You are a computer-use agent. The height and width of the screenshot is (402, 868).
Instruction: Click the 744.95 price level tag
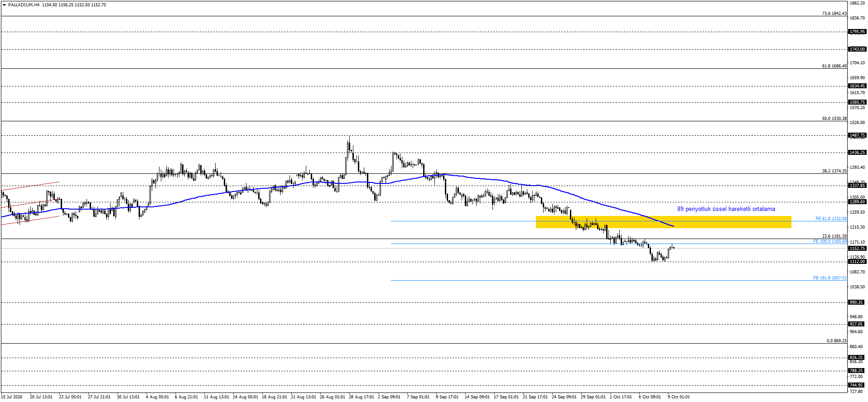857,385
